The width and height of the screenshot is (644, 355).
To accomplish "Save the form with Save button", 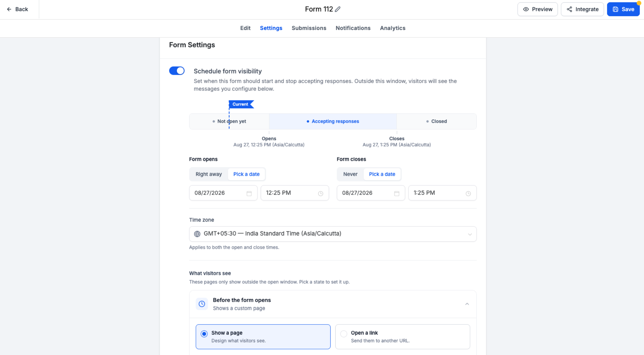I will [623, 9].
